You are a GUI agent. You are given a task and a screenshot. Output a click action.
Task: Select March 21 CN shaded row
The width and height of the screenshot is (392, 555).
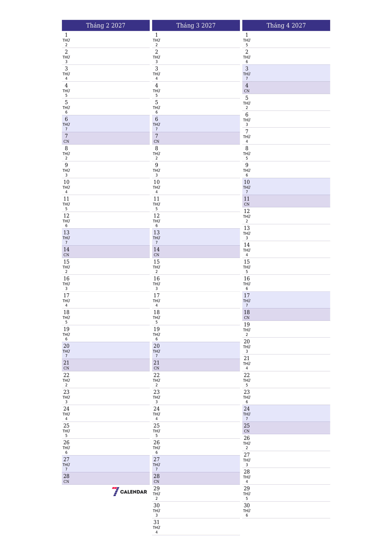(196, 363)
